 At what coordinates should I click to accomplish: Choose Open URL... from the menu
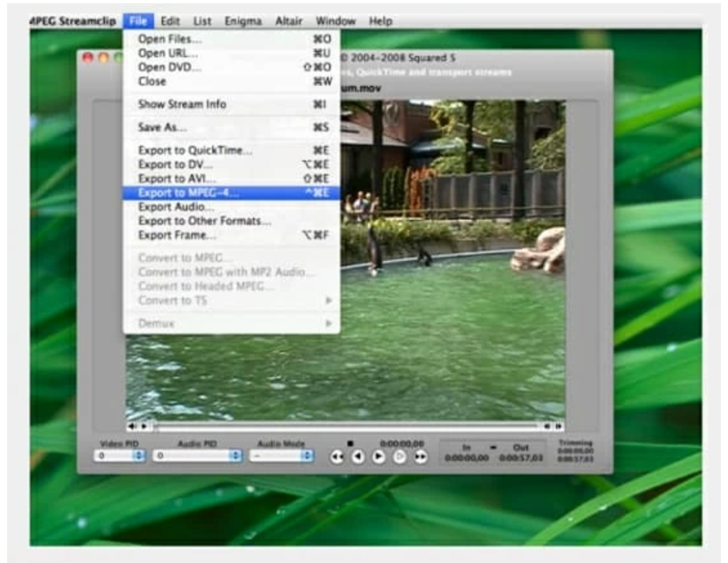(x=231, y=53)
